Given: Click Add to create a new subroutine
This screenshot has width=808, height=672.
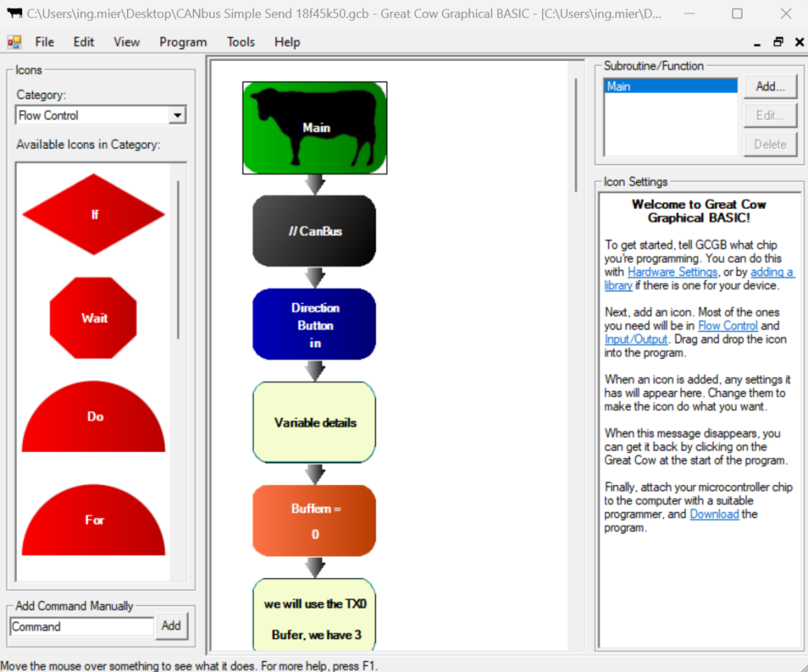Looking at the screenshot, I should point(770,86).
